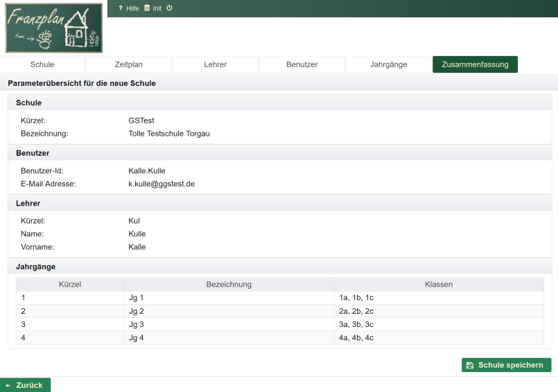Click the floppy disk save icon

(x=470, y=365)
